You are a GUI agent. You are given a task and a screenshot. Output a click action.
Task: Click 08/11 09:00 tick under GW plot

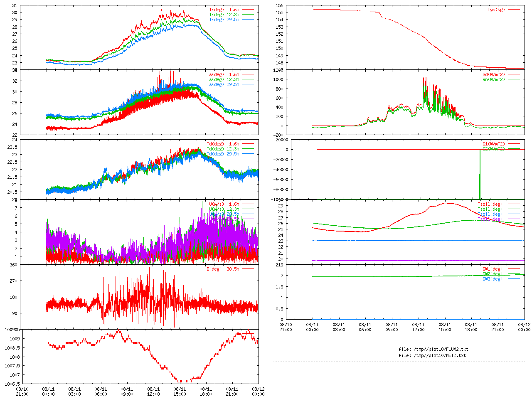pyautogui.click(x=392, y=327)
